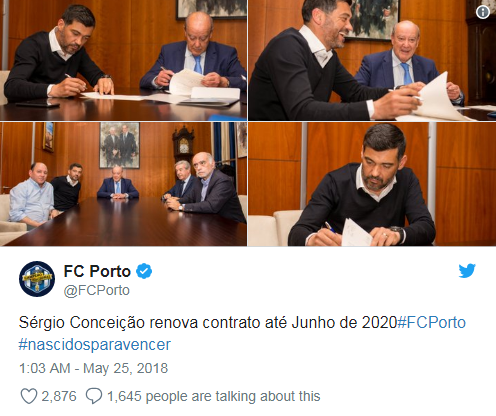Open top-right photo of men laughing
Screen dimensions: 496x416
pyautogui.click(x=372, y=60)
